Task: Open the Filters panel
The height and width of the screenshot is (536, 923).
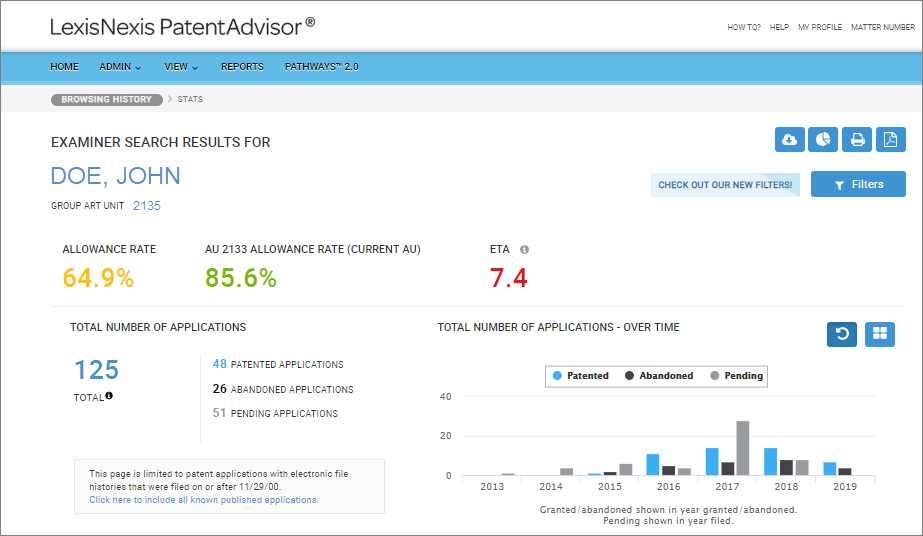Action: (x=858, y=184)
